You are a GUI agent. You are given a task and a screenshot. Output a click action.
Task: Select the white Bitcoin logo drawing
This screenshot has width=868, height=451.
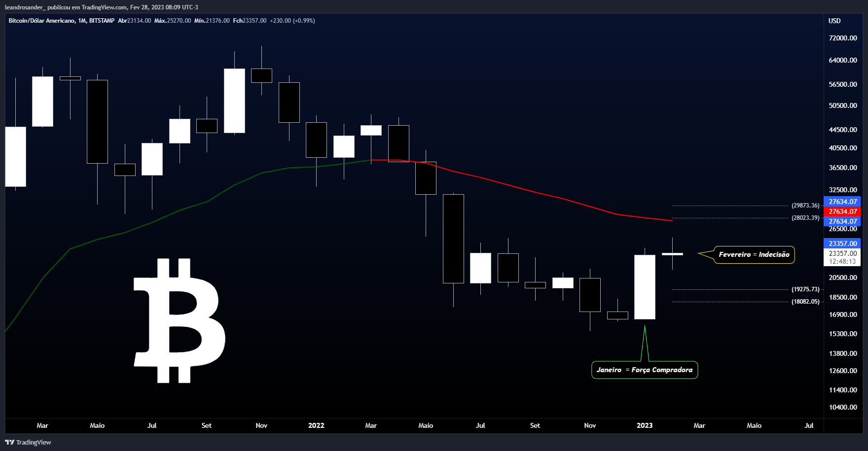tap(180, 320)
